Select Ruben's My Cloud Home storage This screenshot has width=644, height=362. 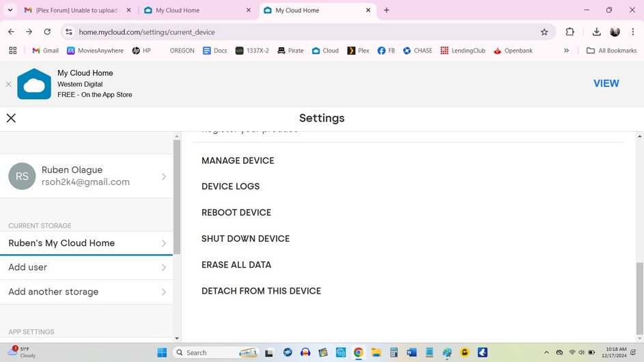86,243
